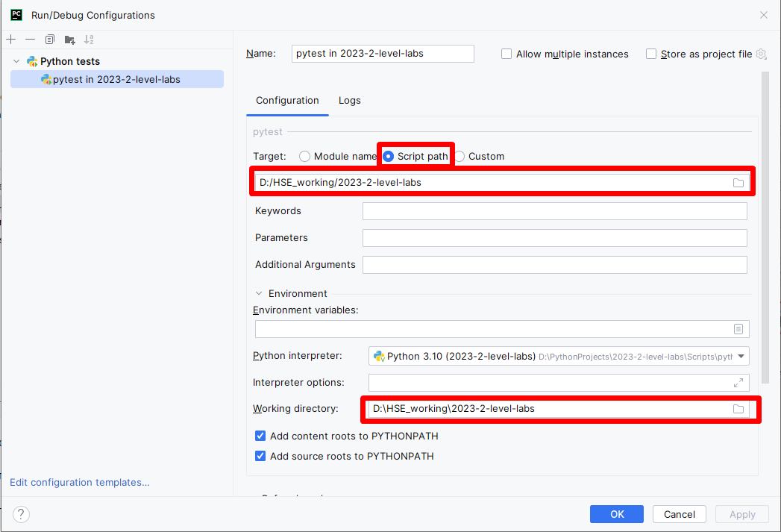Open Edit configuration templates link
The height and width of the screenshot is (532, 781).
point(80,482)
